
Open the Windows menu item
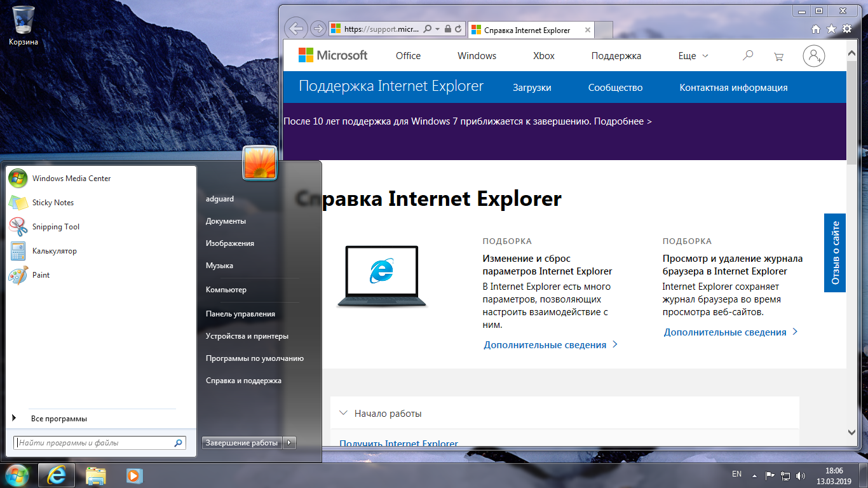click(477, 56)
